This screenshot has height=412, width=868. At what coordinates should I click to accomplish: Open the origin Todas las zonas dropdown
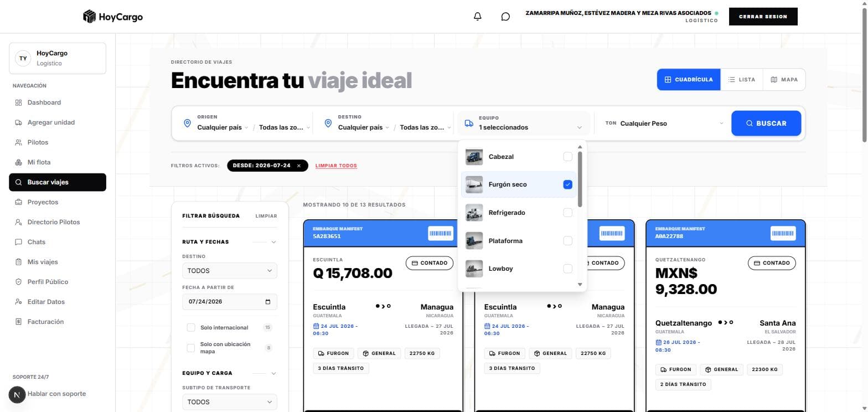click(285, 127)
